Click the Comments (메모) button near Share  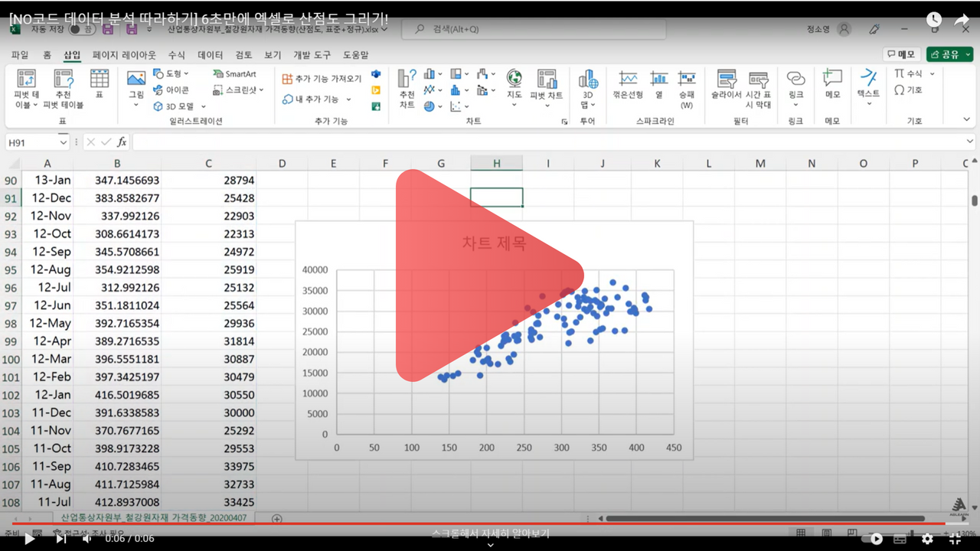click(901, 54)
